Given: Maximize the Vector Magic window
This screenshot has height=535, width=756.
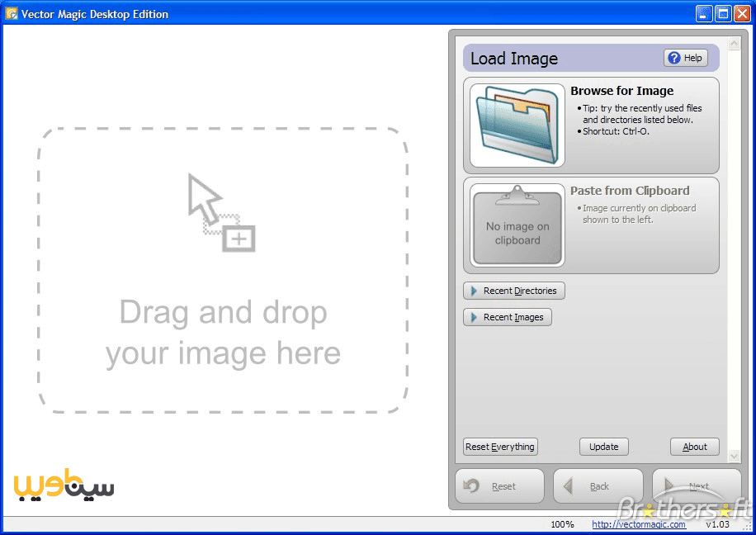Looking at the screenshot, I should pos(723,13).
